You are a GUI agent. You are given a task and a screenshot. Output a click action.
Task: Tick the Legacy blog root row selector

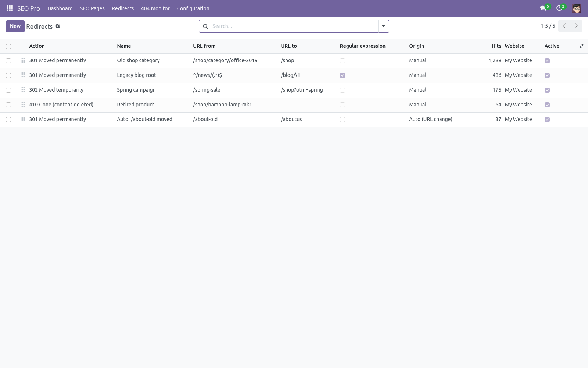[x=8, y=75]
